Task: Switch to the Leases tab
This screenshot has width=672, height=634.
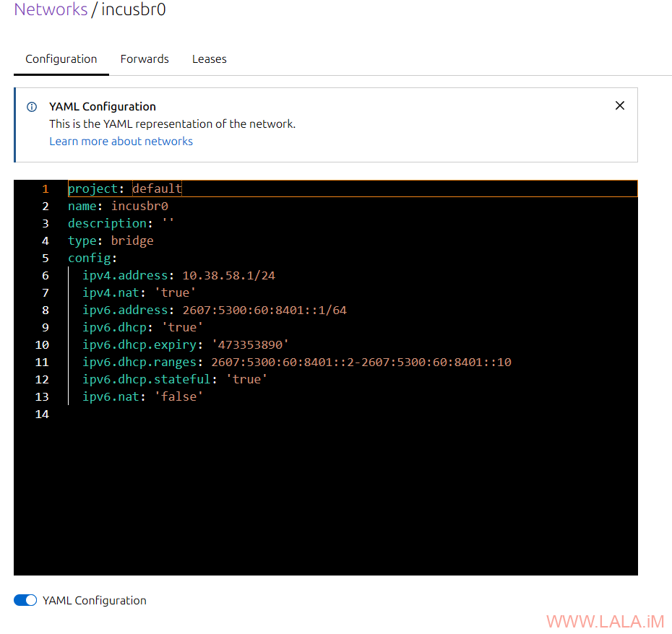Action: click(x=209, y=59)
